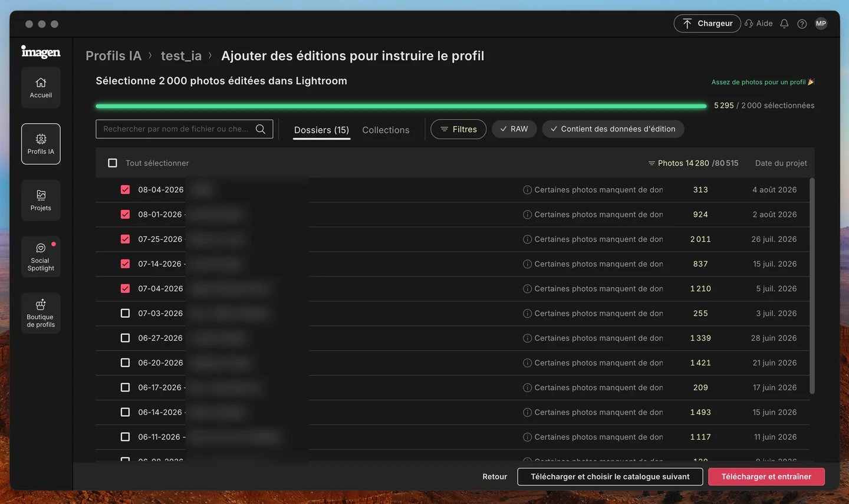Info icon on the 06-11-2026 row
The image size is (849, 504).
tap(527, 437)
